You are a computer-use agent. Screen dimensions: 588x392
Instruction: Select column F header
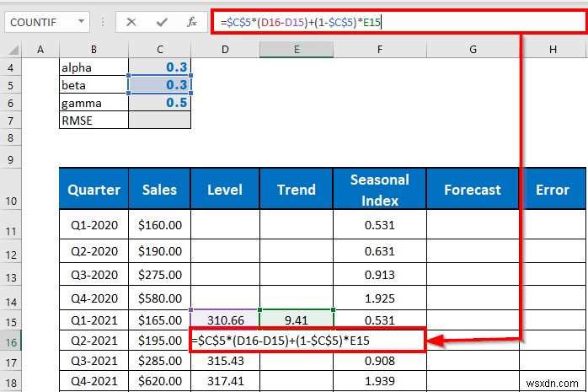(x=379, y=50)
